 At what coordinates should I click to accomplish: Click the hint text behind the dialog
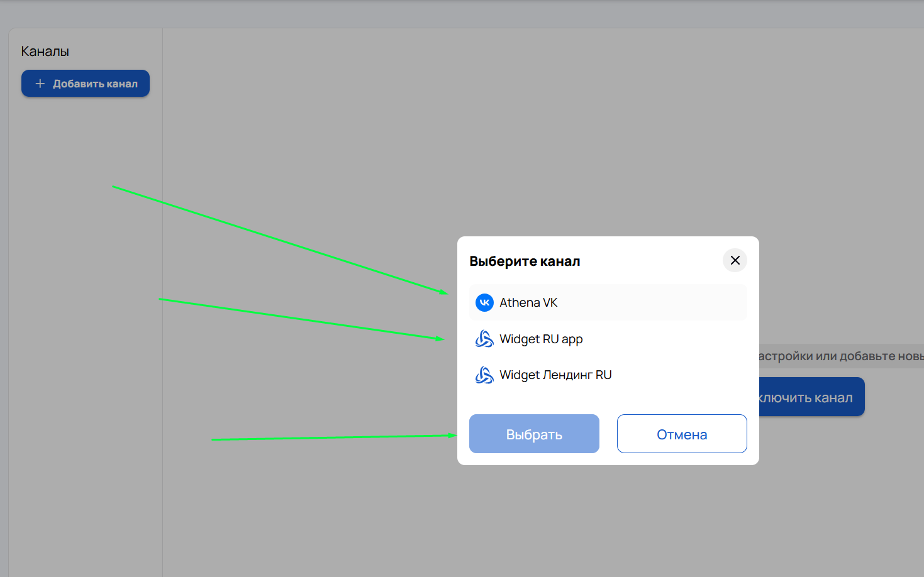pos(840,356)
